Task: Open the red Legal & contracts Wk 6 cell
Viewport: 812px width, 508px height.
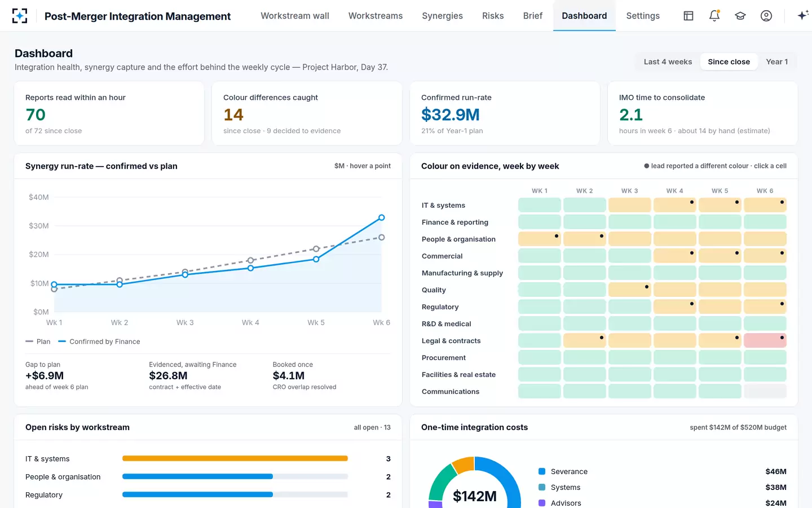Action: (765, 340)
